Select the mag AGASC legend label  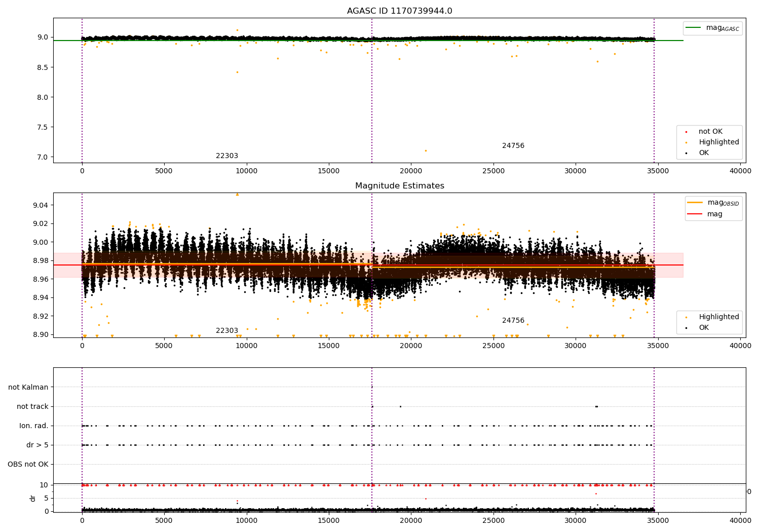click(723, 28)
